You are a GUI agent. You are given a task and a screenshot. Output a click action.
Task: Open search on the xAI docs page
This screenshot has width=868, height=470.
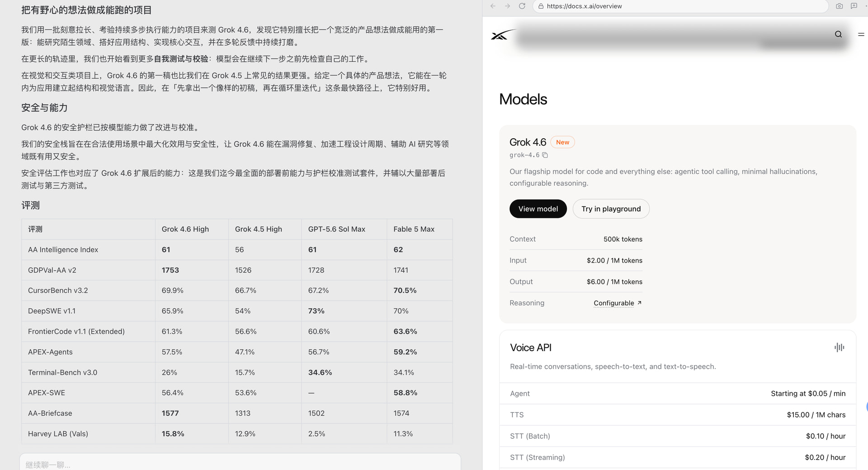838,34
